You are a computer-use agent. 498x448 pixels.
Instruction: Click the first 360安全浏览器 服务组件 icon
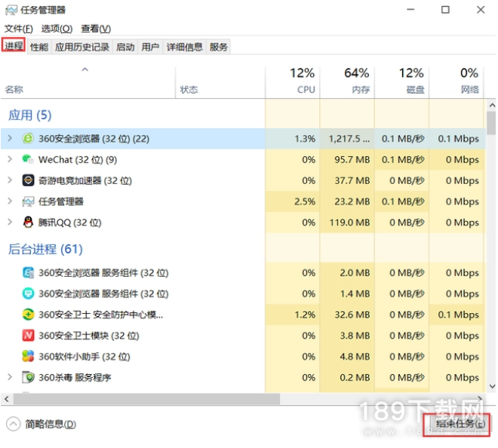(28, 273)
